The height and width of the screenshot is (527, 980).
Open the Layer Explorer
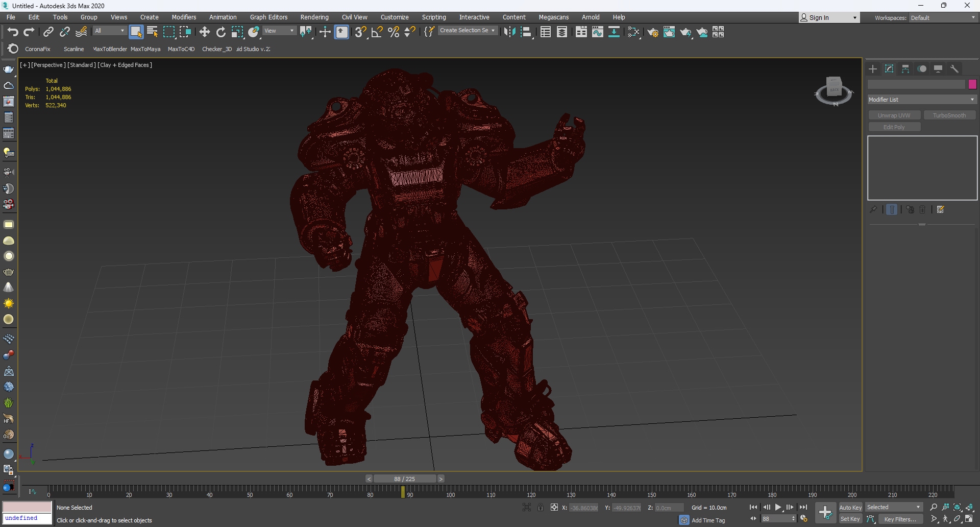tap(562, 32)
